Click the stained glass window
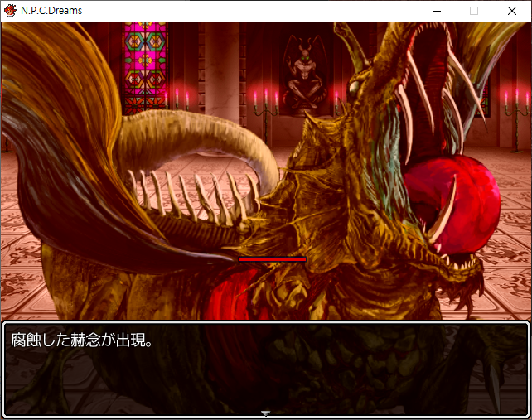The image size is (532, 420). click(x=145, y=68)
